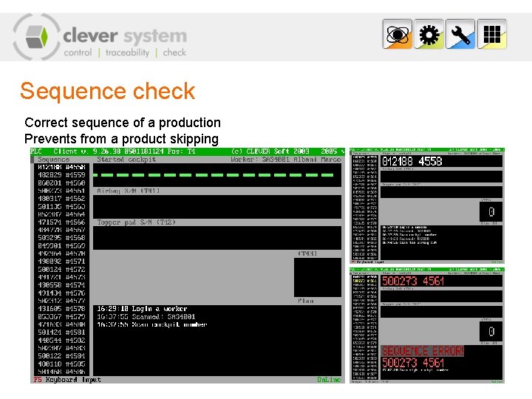This screenshot has height=399, width=532.
Task: Select sequence row ending #4558
Action: (x=61, y=167)
